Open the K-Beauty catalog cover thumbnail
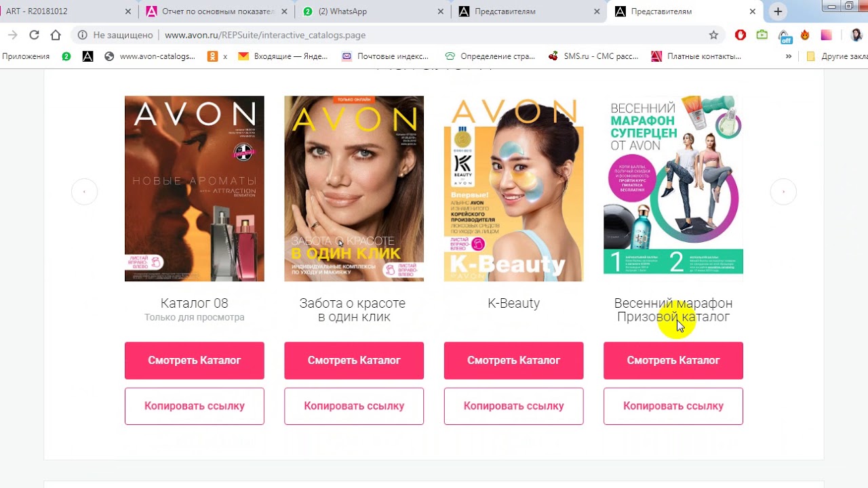Image resolution: width=868 pixels, height=488 pixels. coord(513,188)
